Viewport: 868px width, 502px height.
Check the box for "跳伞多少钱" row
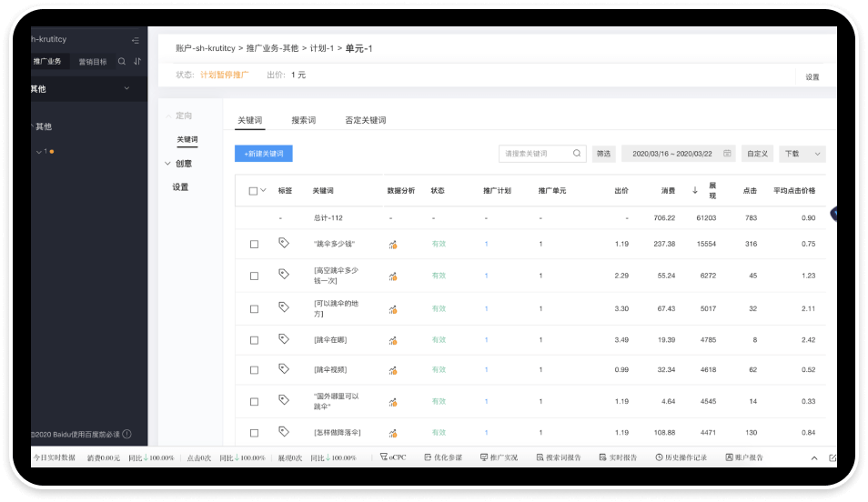(254, 244)
